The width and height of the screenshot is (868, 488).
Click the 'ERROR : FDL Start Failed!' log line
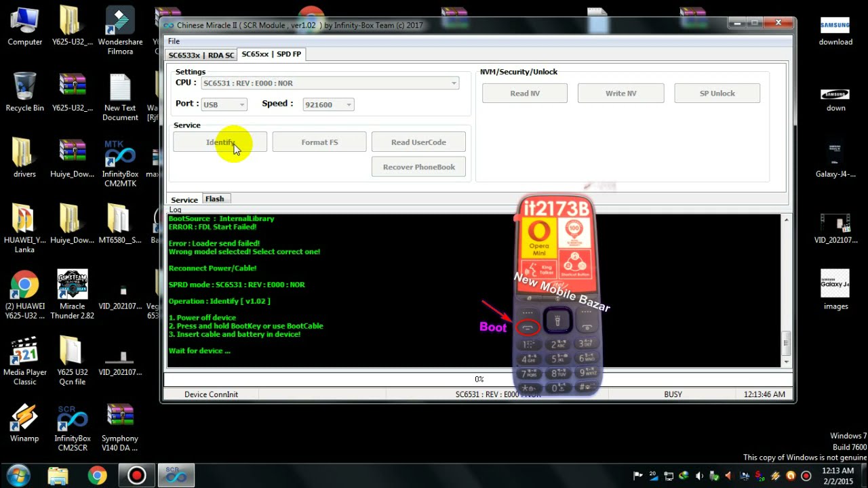point(212,227)
